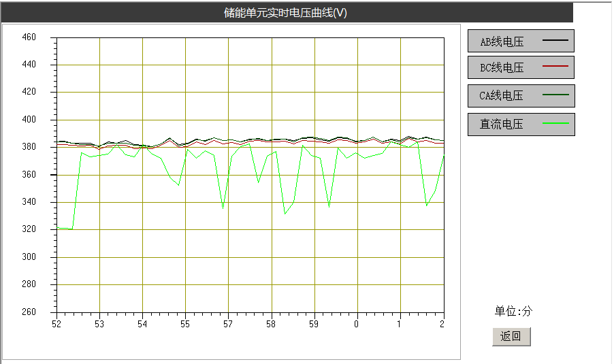
Task: Click the 320 label on the voltage axis
Action: click(x=29, y=230)
